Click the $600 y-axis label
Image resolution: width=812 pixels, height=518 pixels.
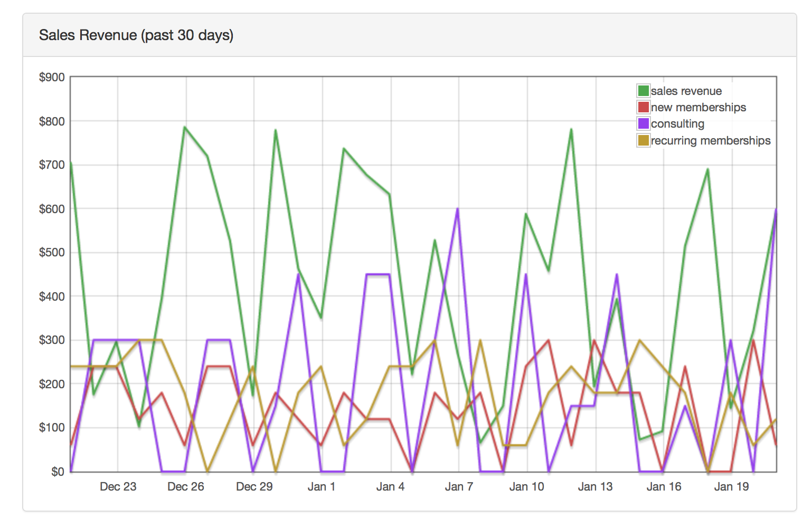52,209
